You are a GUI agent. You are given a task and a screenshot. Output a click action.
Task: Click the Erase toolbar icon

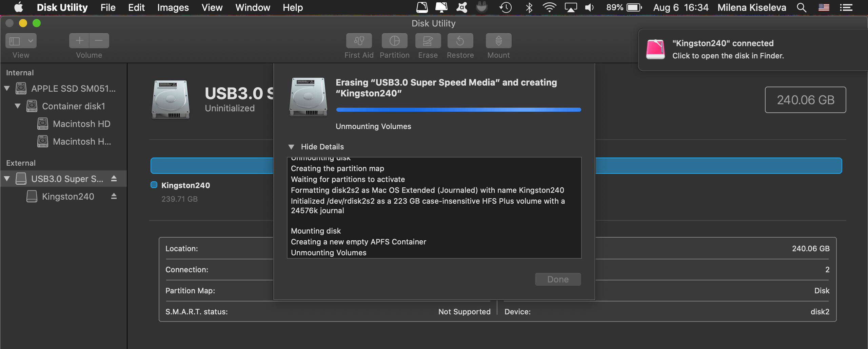(x=428, y=41)
